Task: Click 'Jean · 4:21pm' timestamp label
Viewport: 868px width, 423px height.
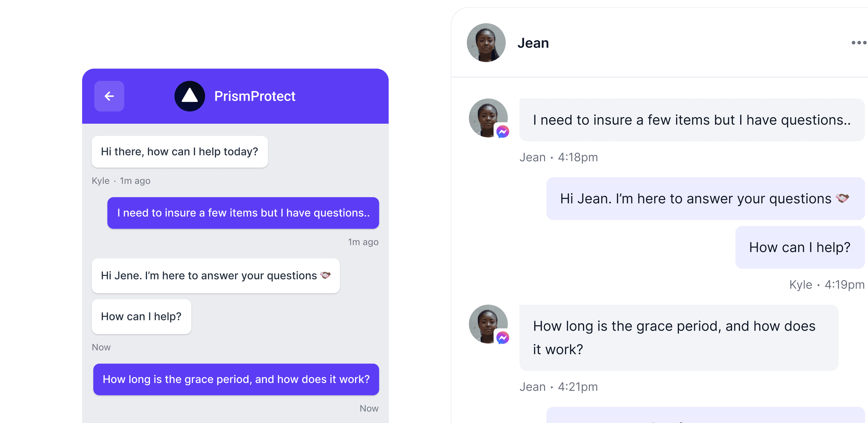Action: tap(558, 387)
